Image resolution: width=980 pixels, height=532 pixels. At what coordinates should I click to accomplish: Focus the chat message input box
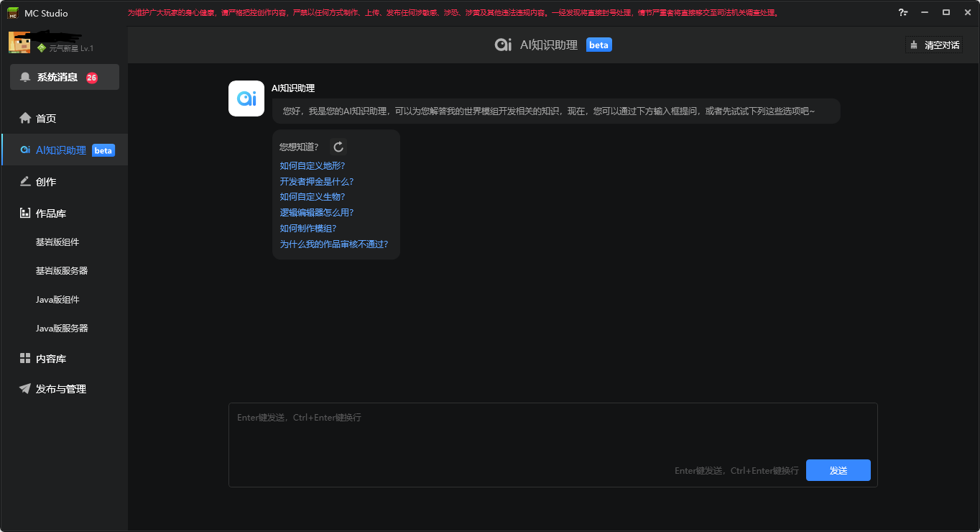click(553, 445)
